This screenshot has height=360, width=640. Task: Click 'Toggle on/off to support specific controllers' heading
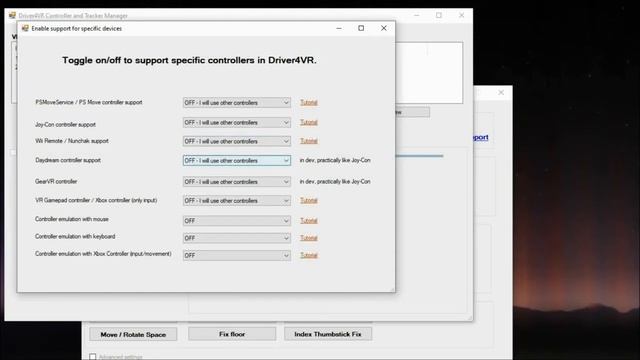click(x=189, y=60)
